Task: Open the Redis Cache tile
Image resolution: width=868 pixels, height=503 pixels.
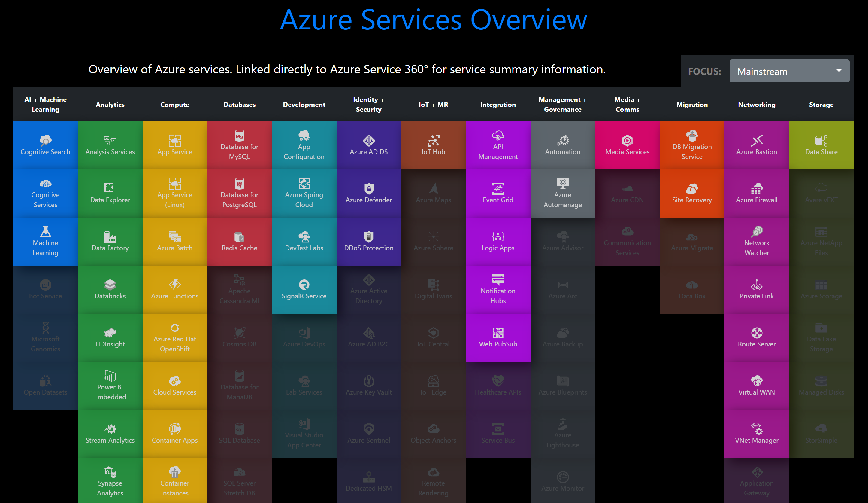Action: [x=239, y=241]
